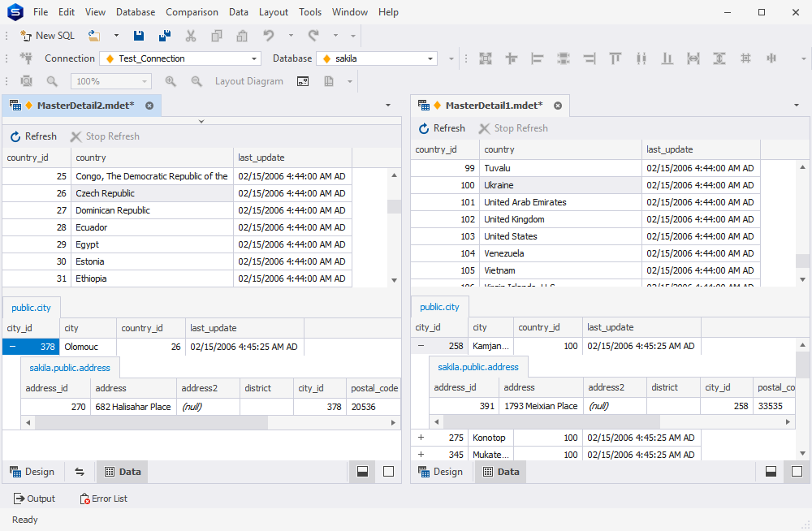Switch to Design view in MasterDetail2
The width and height of the screenshot is (812, 531).
pyautogui.click(x=32, y=472)
